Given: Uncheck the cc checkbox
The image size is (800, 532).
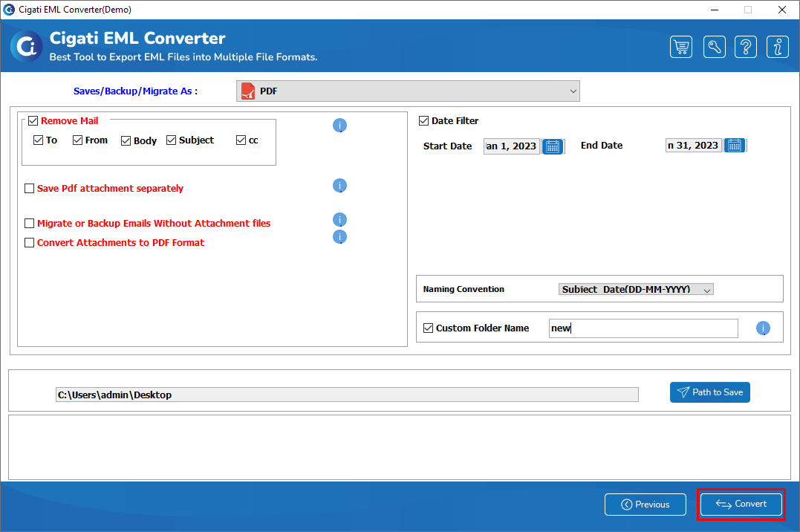Looking at the screenshot, I should 241,140.
